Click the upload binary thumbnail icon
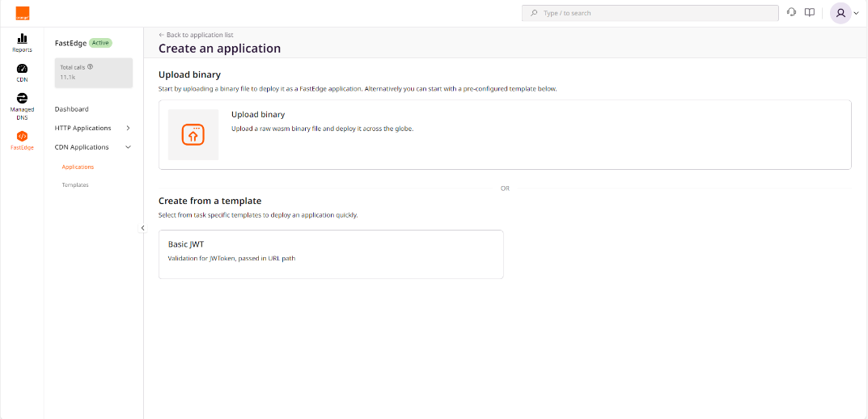868x419 pixels. (x=193, y=134)
